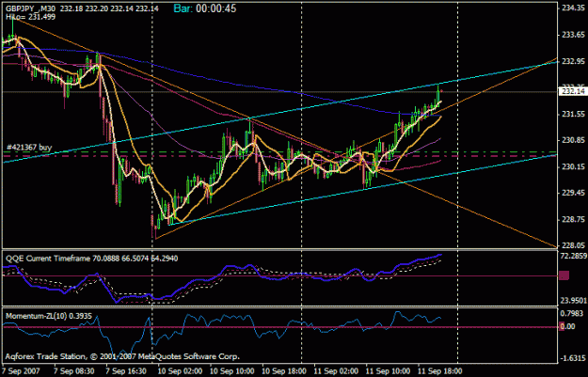This screenshot has width=588, height=377.
Task: Click the 231.55 price scale label
Action: coord(573,114)
